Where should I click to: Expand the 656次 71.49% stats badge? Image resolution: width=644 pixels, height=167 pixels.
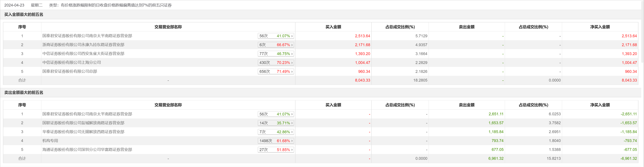(276, 72)
